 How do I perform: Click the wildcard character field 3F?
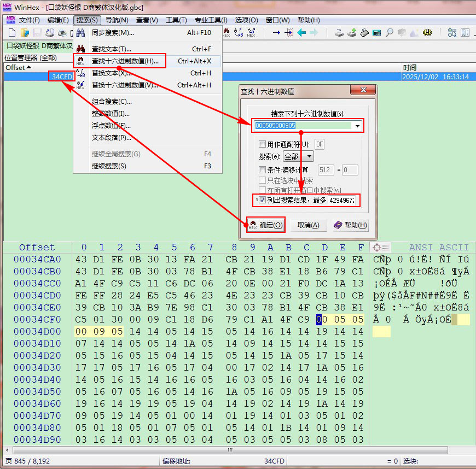[x=320, y=144]
